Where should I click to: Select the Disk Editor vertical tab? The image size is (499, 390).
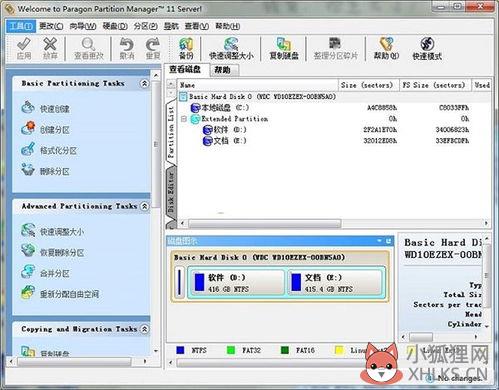click(171, 192)
